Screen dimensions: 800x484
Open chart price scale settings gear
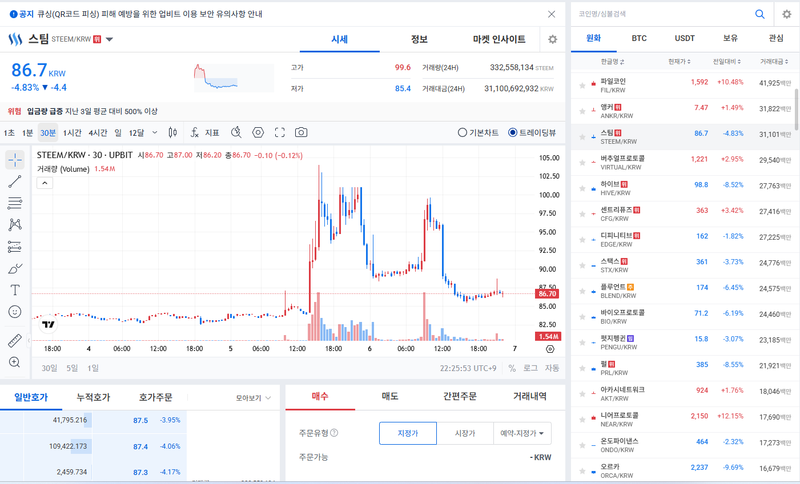550,349
